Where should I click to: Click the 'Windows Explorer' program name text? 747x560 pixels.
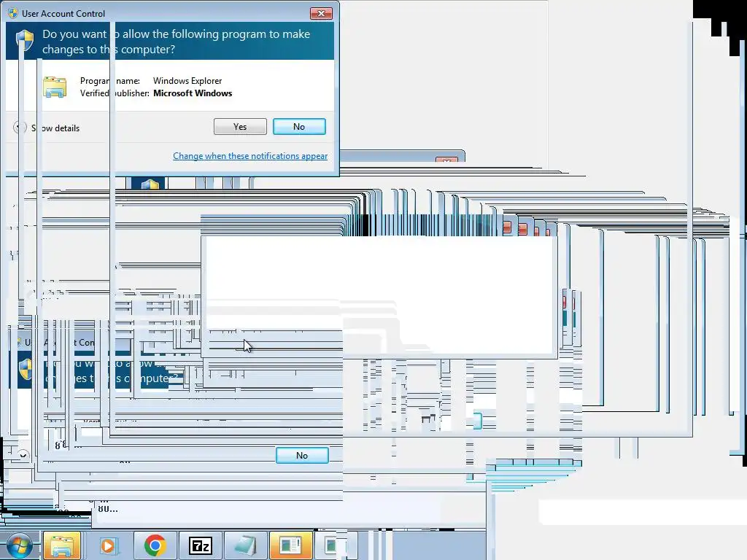pos(187,80)
